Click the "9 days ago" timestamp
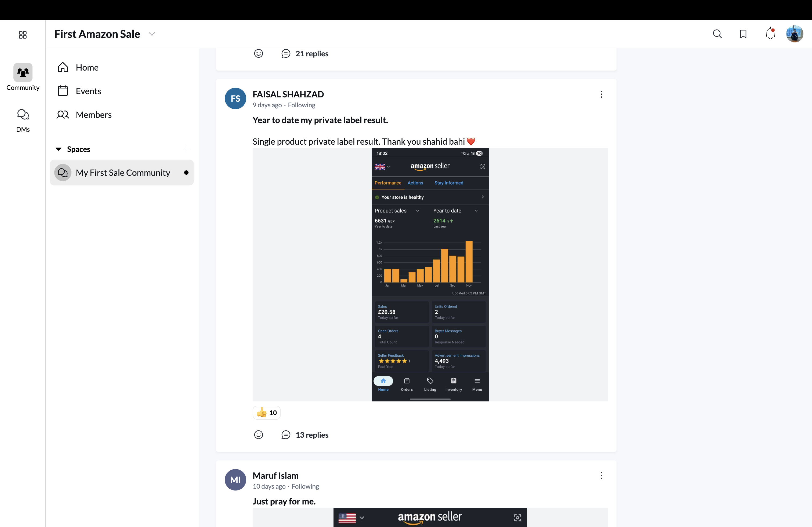812x527 pixels. [x=267, y=105]
